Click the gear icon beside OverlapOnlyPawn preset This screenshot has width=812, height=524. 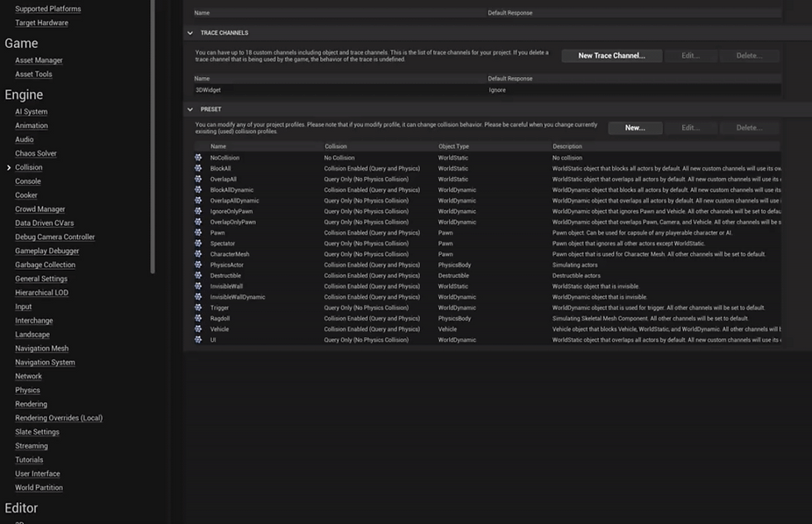click(198, 221)
